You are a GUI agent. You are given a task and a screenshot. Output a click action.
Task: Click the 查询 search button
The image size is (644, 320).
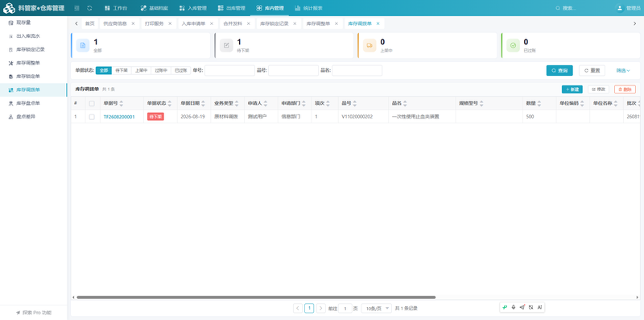(x=559, y=70)
